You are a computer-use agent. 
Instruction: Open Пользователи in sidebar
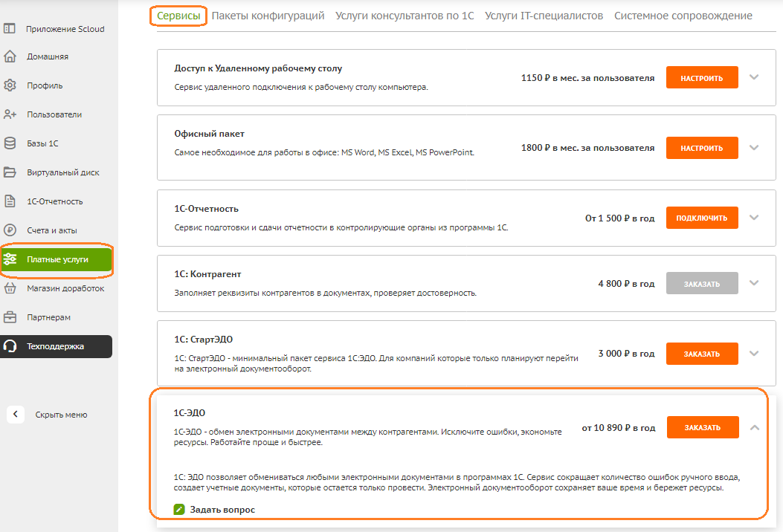54,114
